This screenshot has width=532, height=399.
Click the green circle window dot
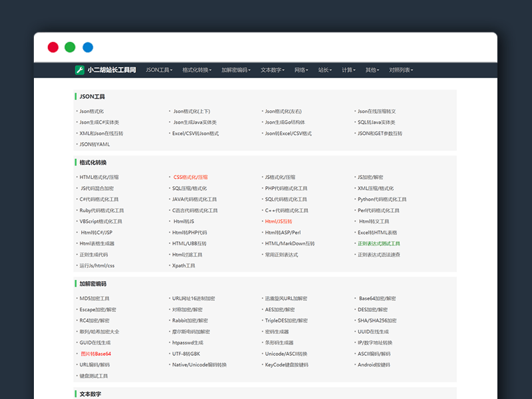(70, 47)
